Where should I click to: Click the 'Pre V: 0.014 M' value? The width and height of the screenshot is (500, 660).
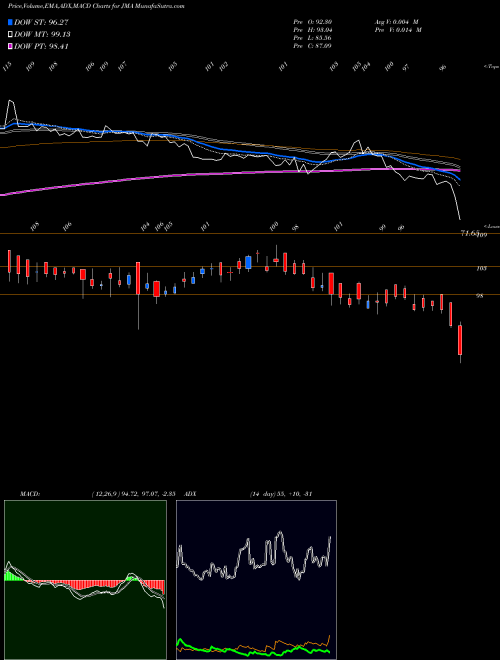click(x=397, y=30)
